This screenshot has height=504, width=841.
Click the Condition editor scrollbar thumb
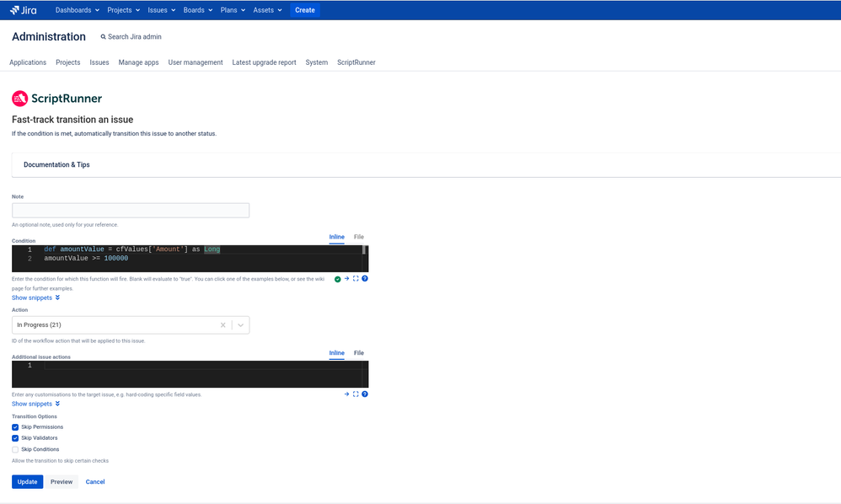tap(364, 249)
